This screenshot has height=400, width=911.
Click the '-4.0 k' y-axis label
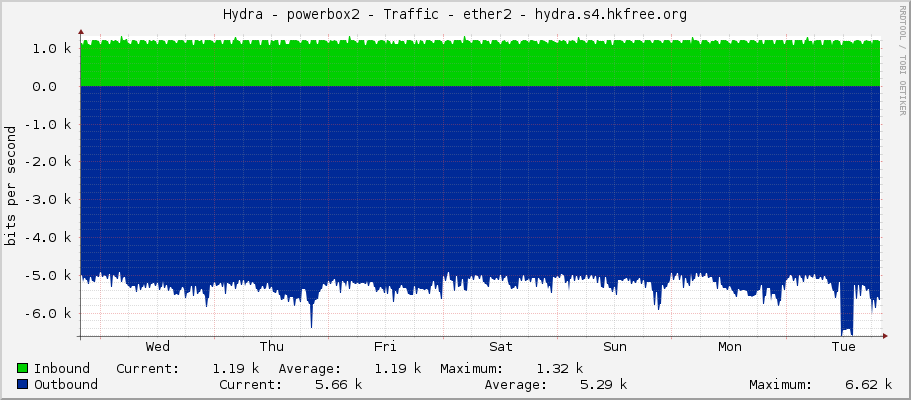(48, 238)
